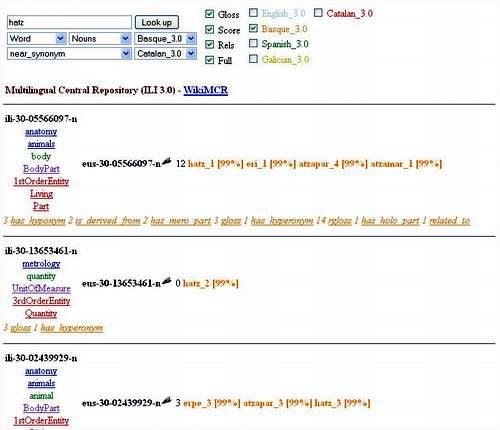
Task: Click the metrology domain link
Action: click(x=41, y=264)
